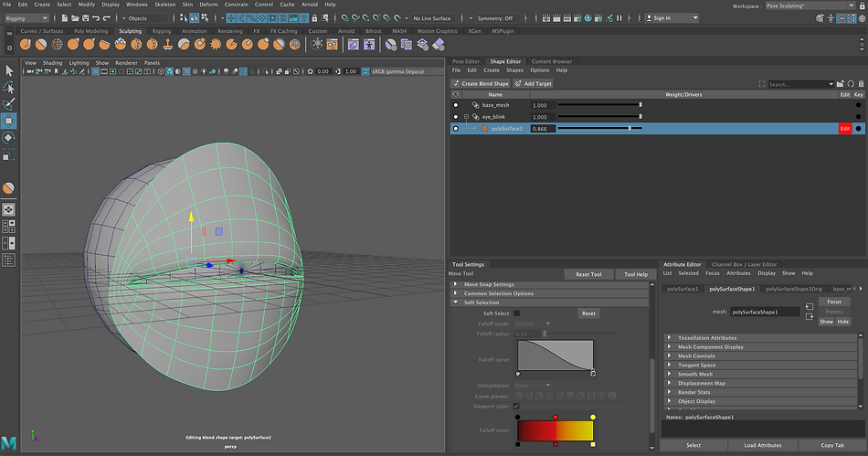Toggle the Outliner icon in left toolbox
This screenshot has width=868, height=456.
pos(9,260)
